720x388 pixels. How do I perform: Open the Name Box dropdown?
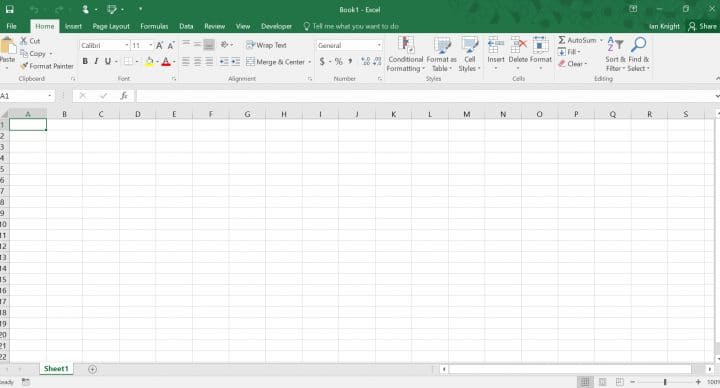click(50, 96)
